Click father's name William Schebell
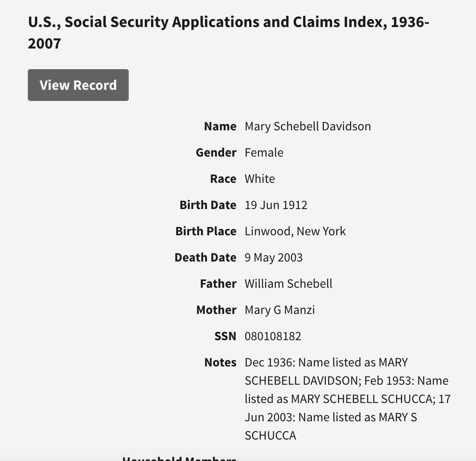This screenshot has height=461, width=476. (x=288, y=284)
